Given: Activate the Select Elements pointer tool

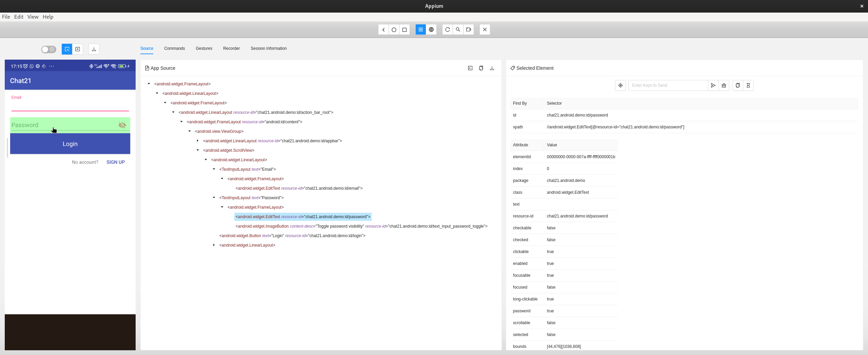Looking at the screenshot, I should point(67,49).
